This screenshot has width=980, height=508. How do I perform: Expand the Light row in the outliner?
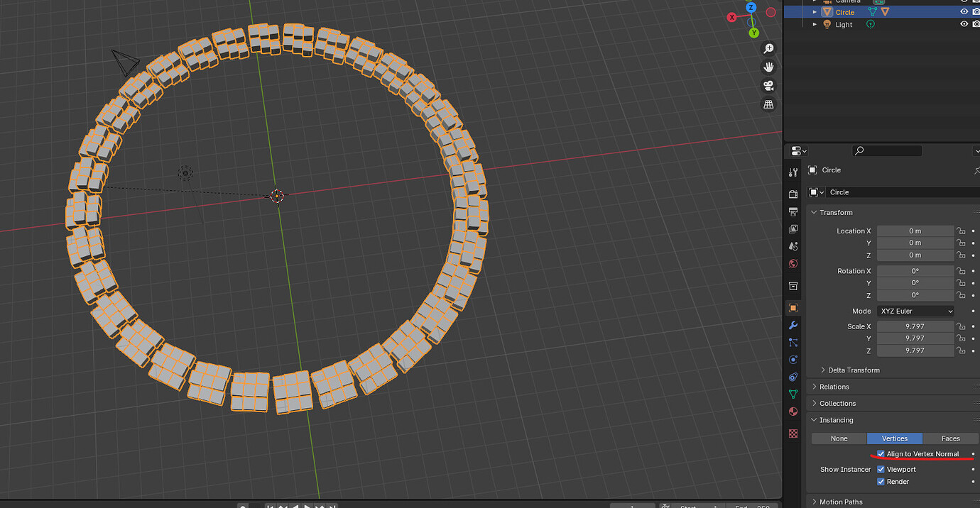click(815, 24)
